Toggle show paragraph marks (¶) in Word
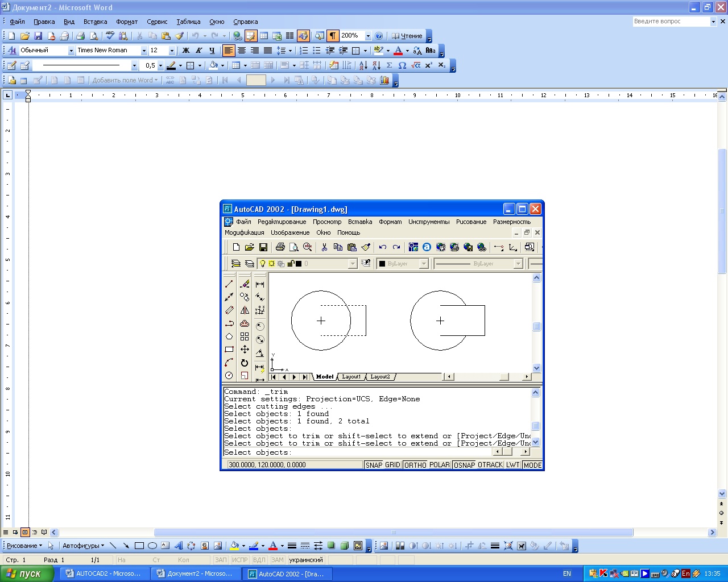The width and height of the screenshot is (728, 582). click(333, 36)
